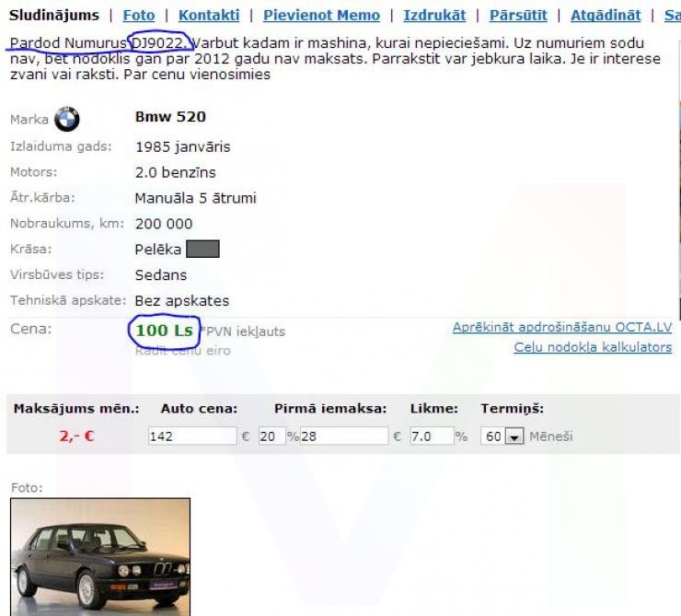Open the BMW car photo thumbnail

100,556
